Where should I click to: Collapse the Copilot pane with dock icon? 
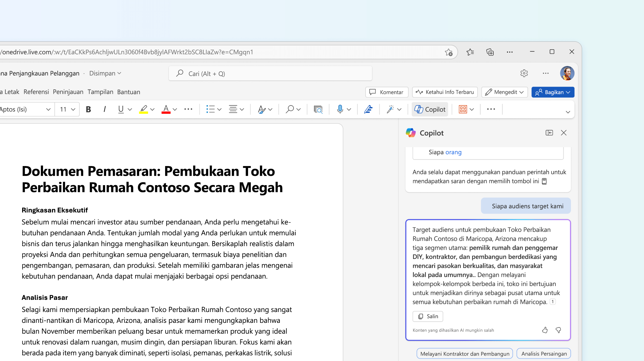point(549,133)
